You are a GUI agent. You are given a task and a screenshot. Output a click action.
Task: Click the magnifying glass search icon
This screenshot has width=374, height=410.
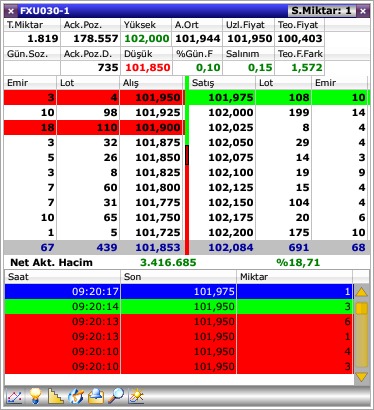click(x=116, y=396)
